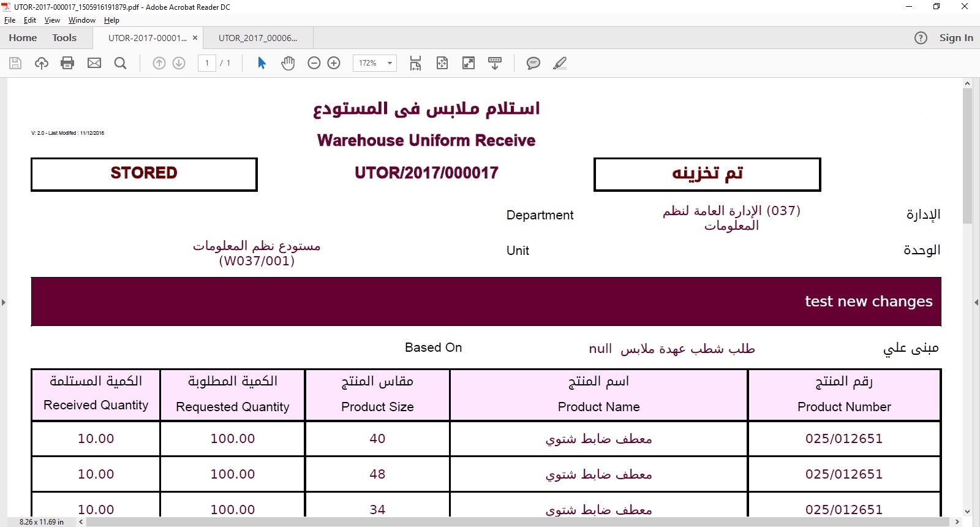This screenshot has width=980, height=527.
Task: Click the Zoom in plus icon
Action: 334,63
